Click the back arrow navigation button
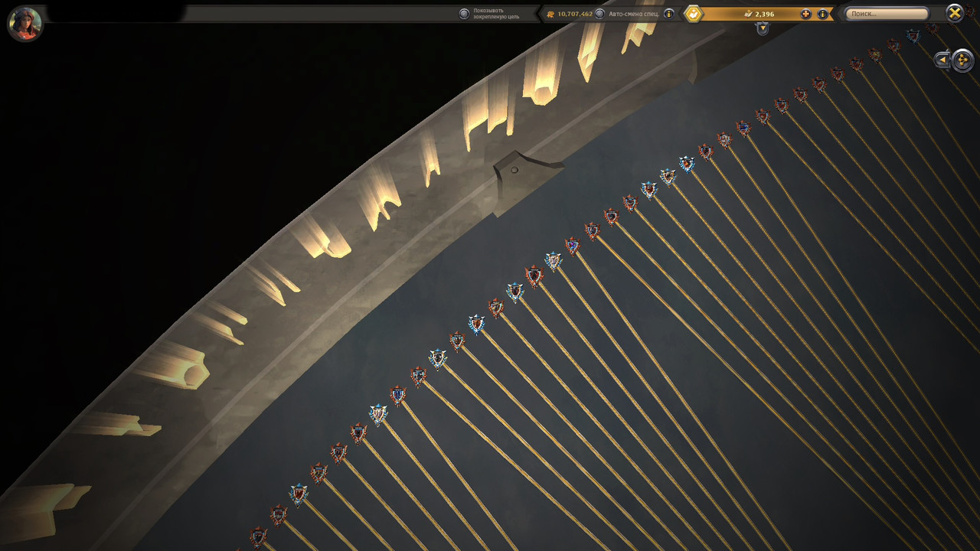Screen dimensions: 980x551 [x=943, y=60]
